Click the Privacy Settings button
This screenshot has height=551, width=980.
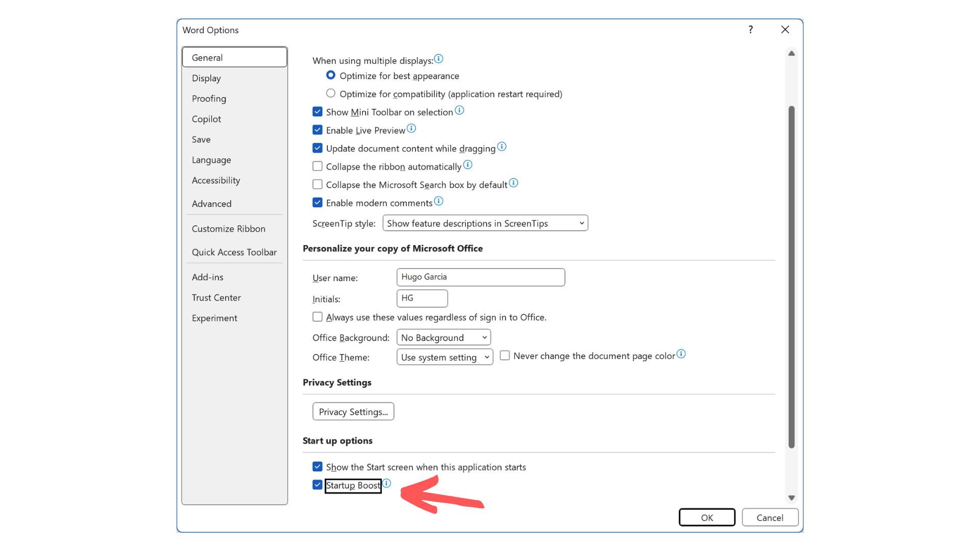[x=353, y=411]
